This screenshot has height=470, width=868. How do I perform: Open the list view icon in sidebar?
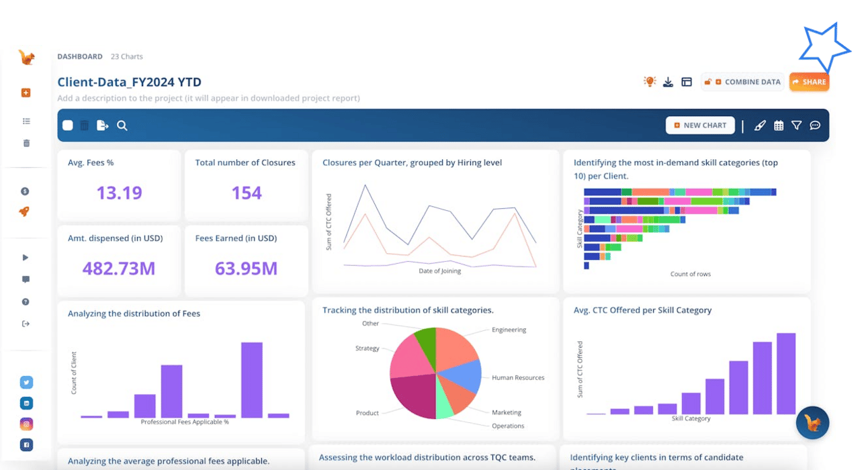26,122
